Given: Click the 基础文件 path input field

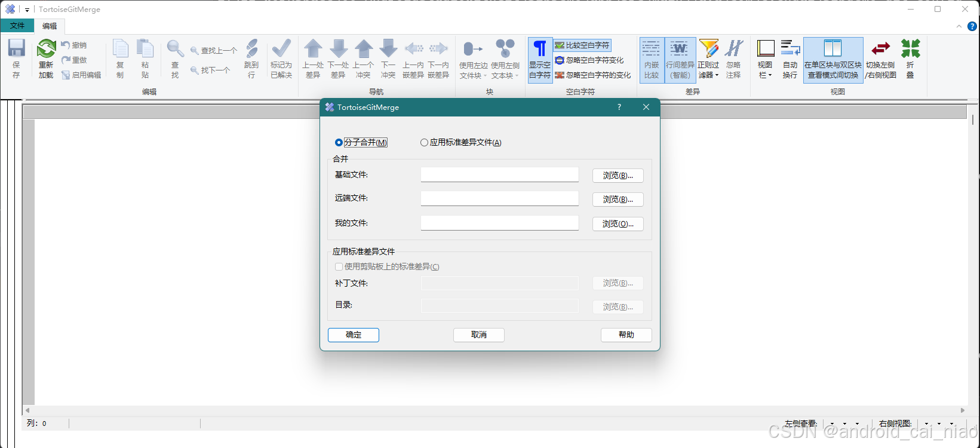Looking at the screenshot, I should point(500,174).
